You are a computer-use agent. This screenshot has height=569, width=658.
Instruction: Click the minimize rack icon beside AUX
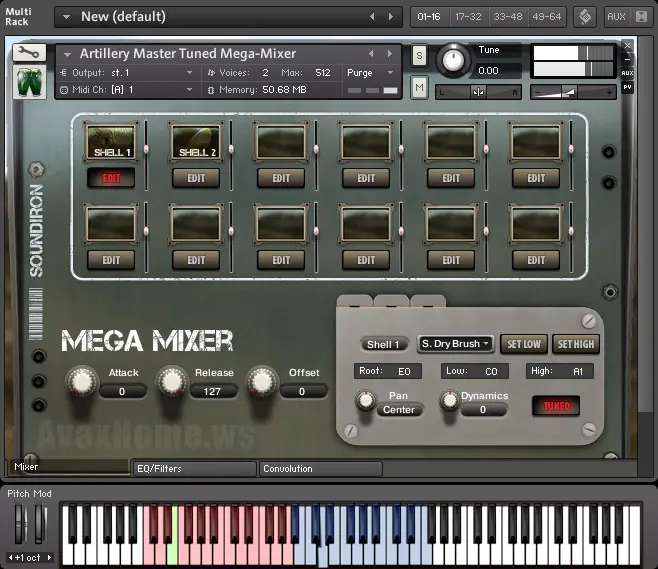click(641, 17)
